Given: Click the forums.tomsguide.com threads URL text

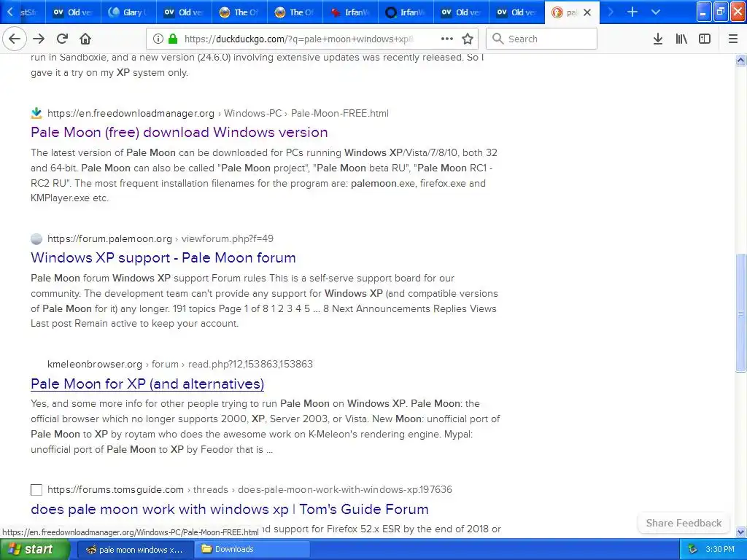Looking at the screenshot, I should (249, 489).
